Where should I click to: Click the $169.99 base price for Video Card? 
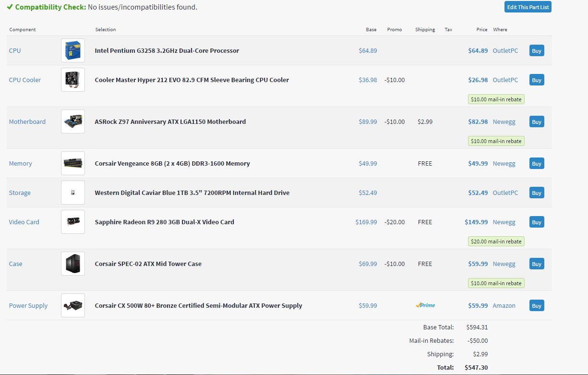pos(366,222)
